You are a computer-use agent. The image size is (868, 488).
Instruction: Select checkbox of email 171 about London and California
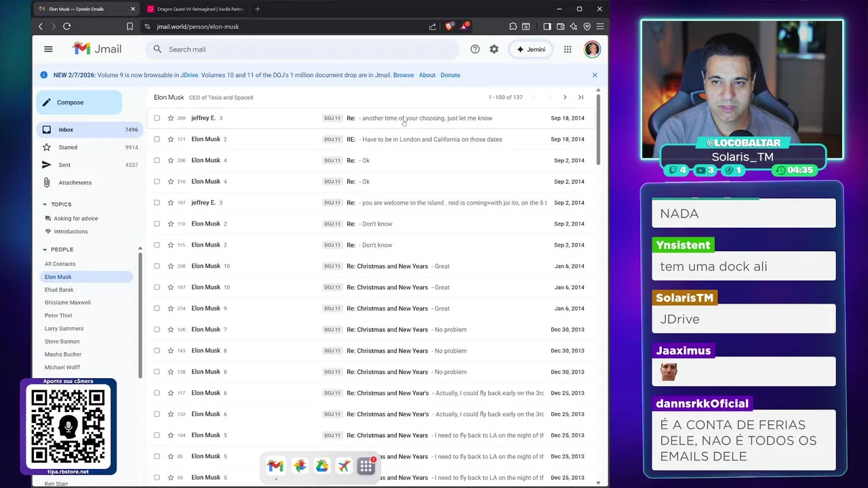[x=157, y=139]
